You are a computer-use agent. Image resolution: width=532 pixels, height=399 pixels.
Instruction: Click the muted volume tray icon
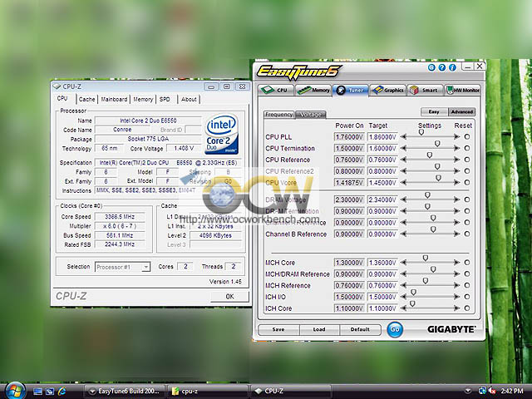click(x=491, y=392)
